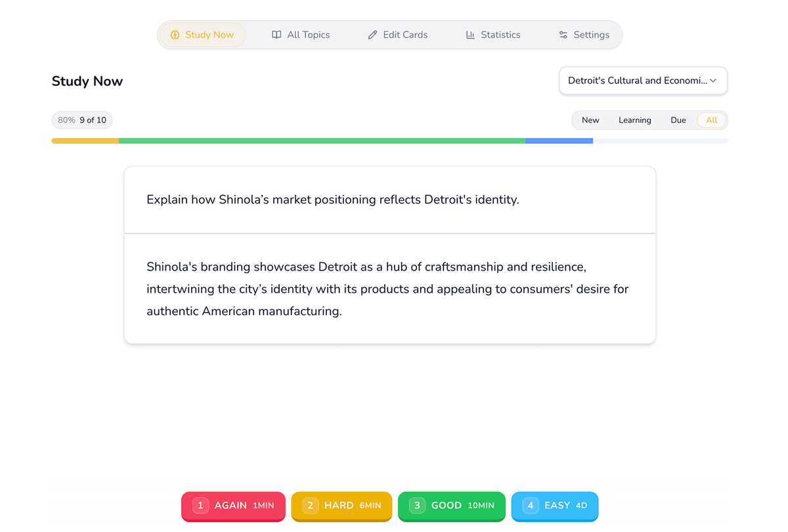
Task: Click the pencil icon for Edit Cards
Action: 372,35
